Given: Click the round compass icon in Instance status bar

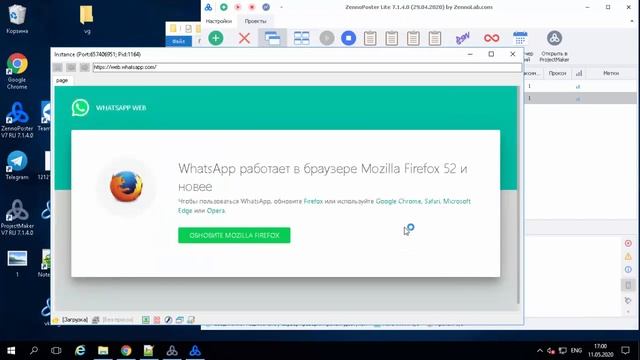Looking at the screenshot, I should [168, 320].
